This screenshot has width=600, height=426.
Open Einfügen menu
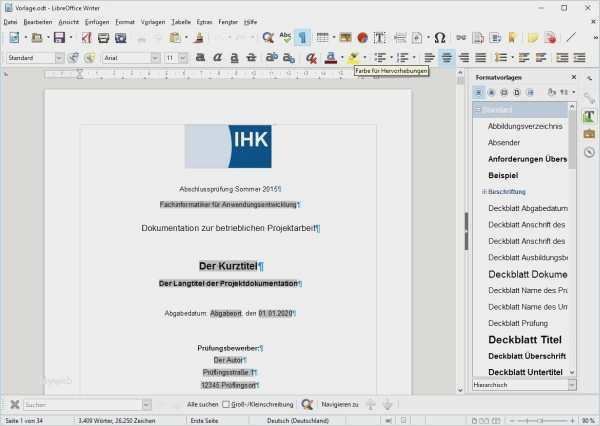point(97,22)
